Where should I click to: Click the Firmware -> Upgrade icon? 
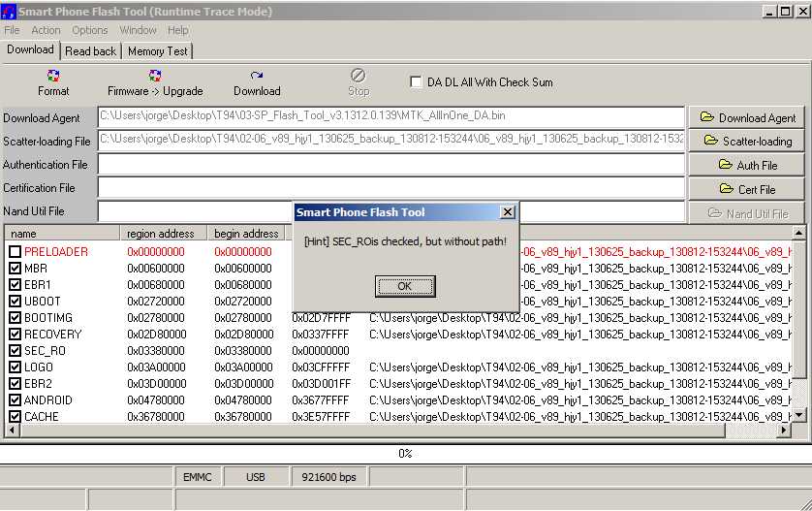(x=155, y=76)
